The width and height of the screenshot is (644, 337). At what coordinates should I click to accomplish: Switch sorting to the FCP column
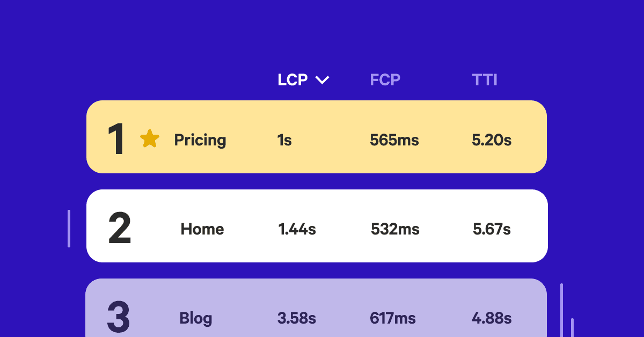(x=385, y=80)
